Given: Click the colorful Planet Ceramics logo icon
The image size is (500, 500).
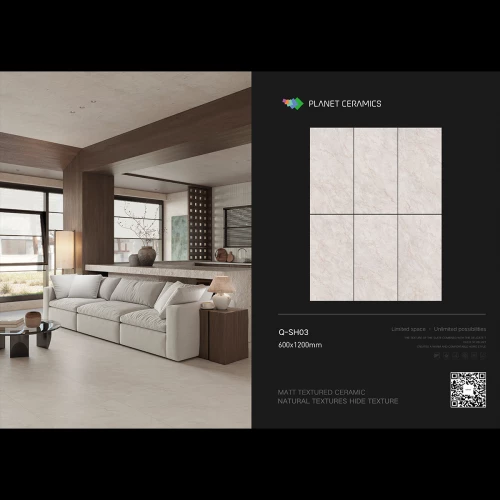Looking at the screenshot, I should coord(293,103).
